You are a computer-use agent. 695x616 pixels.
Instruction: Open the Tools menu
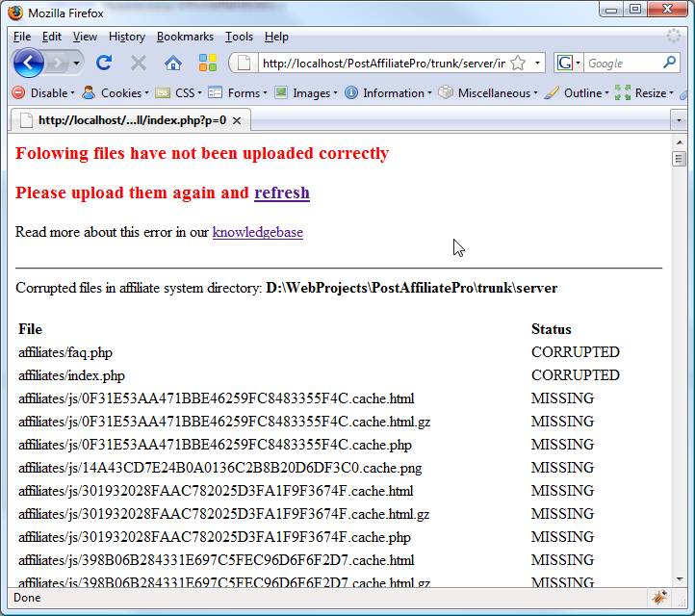[x=239, y=37]
